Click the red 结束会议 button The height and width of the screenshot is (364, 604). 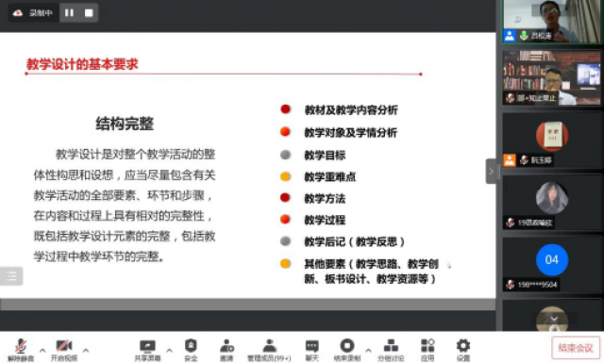tap(576, 348)
